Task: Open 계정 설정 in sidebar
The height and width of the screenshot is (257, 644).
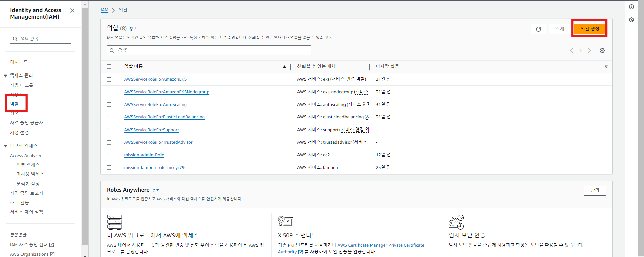Action: tap(19, 133)
